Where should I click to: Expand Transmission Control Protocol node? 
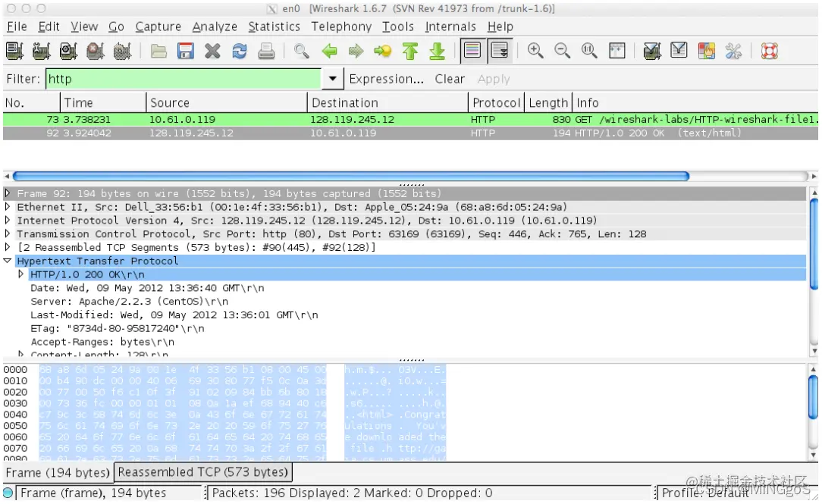8,233
